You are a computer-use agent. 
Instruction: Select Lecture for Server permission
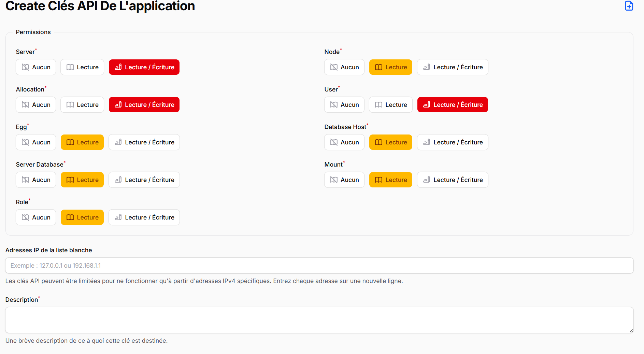point(82,67)
